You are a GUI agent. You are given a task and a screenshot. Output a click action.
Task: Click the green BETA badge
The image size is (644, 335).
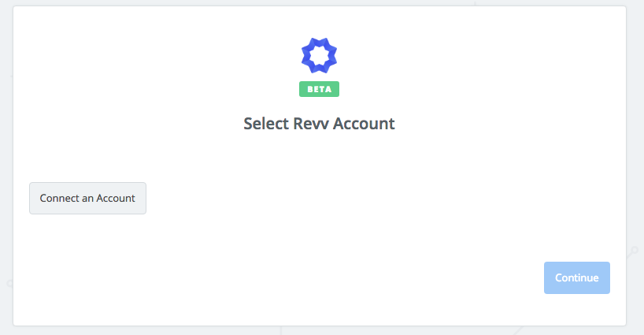pyautogui.click(x=319, y=89)
